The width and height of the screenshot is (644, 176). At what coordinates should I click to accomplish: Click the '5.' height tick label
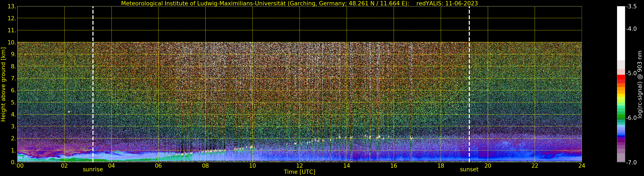coord(13,102)
